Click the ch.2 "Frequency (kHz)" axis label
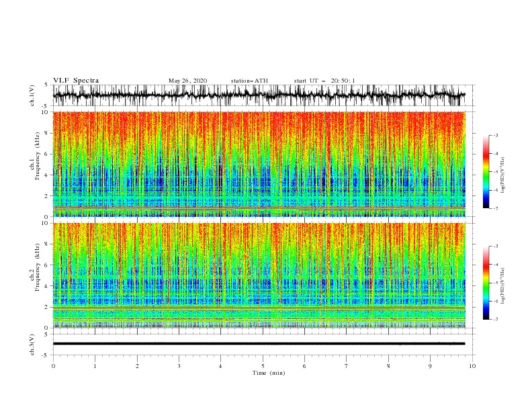 click(38, 267)
